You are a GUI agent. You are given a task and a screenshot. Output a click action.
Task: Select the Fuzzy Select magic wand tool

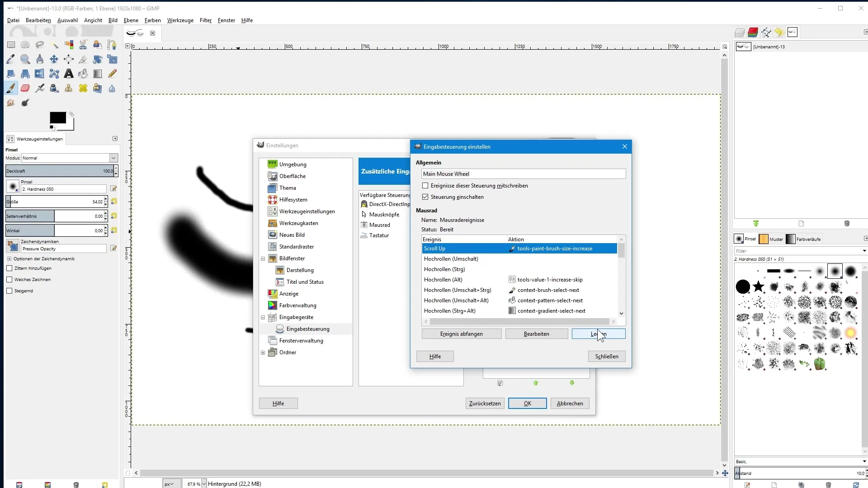[54, 45]
